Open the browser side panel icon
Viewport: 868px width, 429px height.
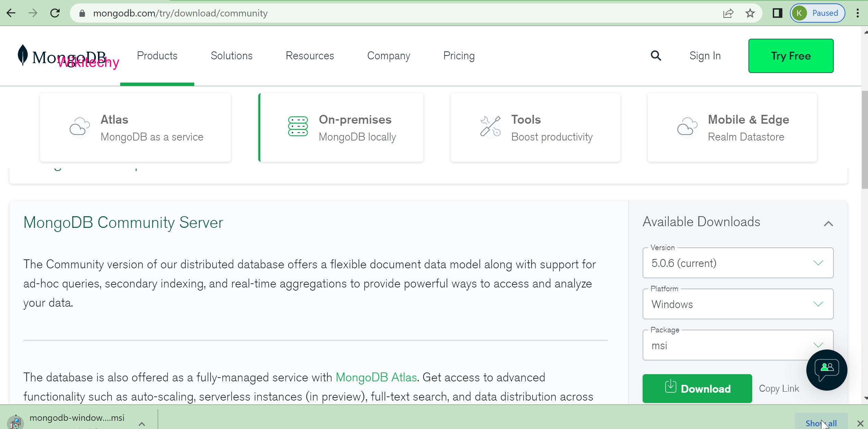(777, 13)
